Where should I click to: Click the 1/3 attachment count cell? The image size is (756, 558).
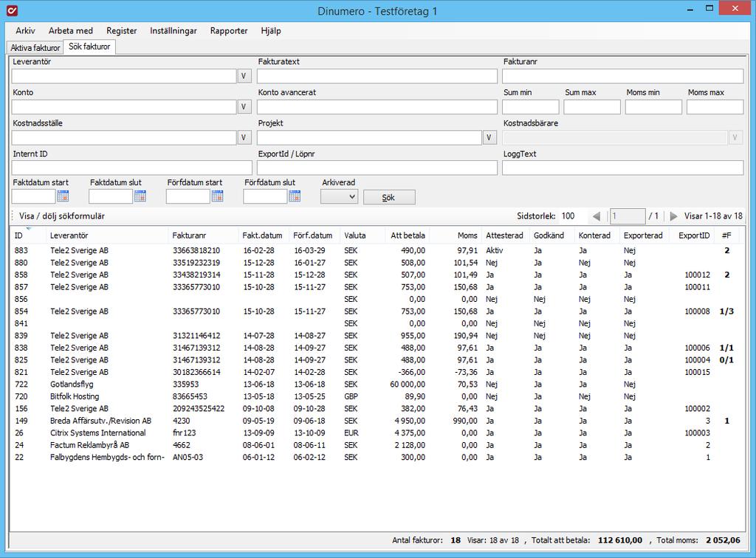pyautogui.click(x=726, y=311)
